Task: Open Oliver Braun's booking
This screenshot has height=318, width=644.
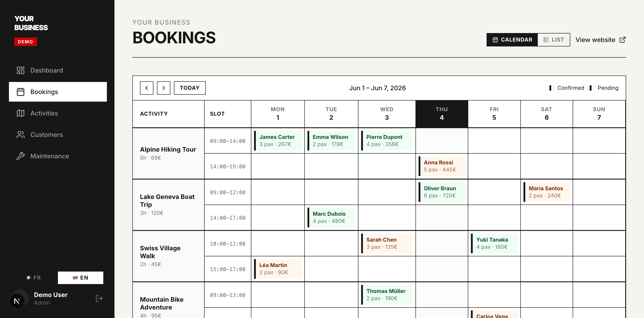Action: [x=442, y=192]
